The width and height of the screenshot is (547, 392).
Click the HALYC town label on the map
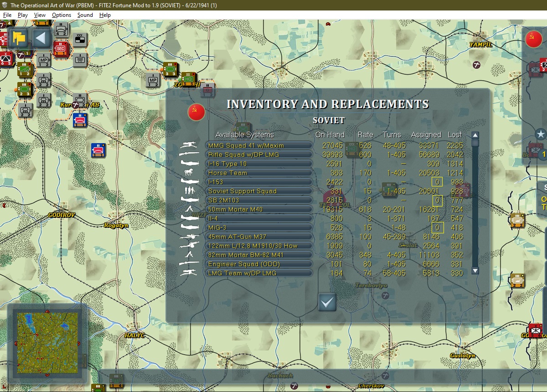click(x=134, y=335)
